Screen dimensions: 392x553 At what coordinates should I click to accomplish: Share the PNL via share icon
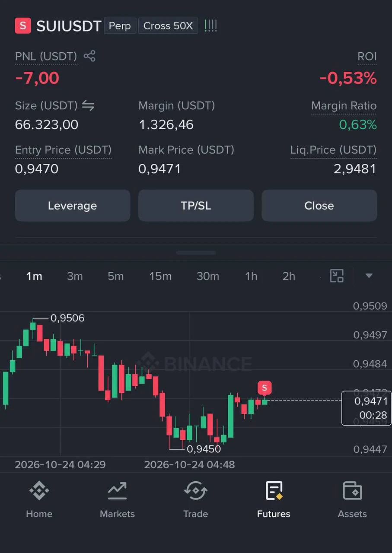click(x=89, y=56)
